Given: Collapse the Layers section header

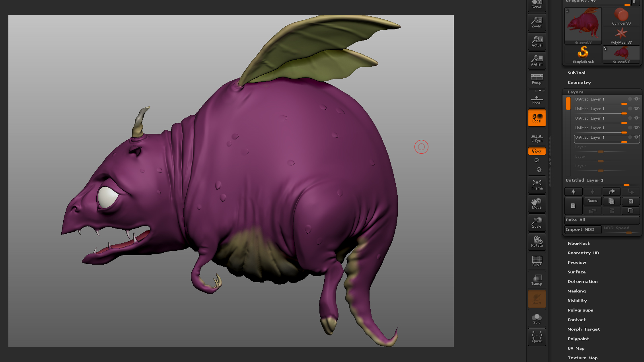Looking at the screenshot, I should pos(575,92).
